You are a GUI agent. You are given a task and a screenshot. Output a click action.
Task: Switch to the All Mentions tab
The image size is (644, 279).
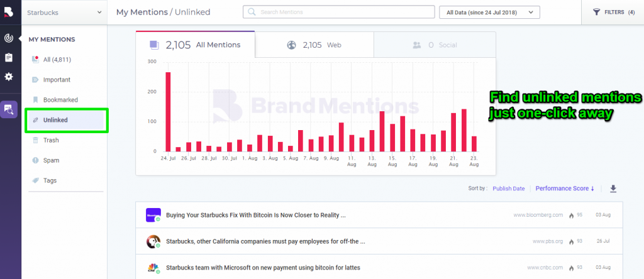point(195,45)
